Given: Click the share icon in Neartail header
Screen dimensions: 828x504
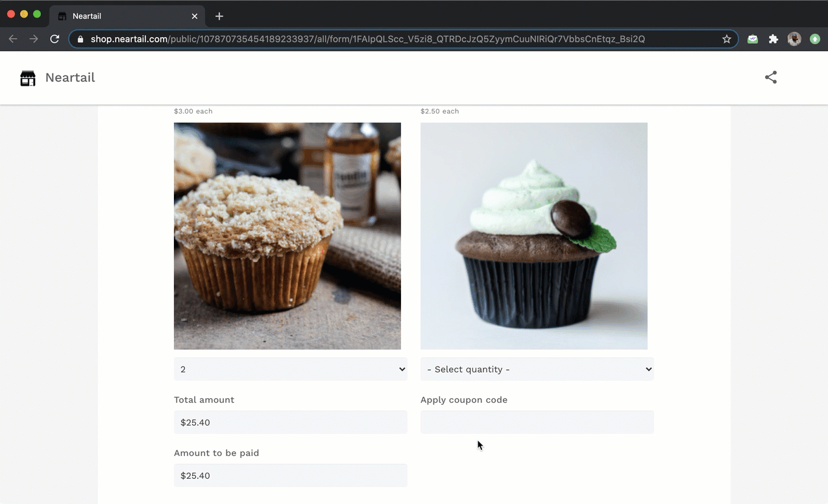Looking at the screenshot, I should pos(770,77).
